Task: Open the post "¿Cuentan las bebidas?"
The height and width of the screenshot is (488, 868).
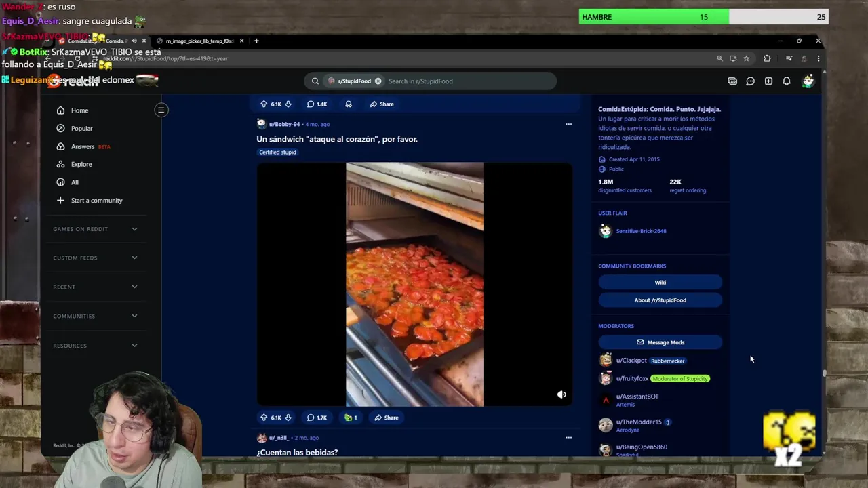Action: point(297,452)
